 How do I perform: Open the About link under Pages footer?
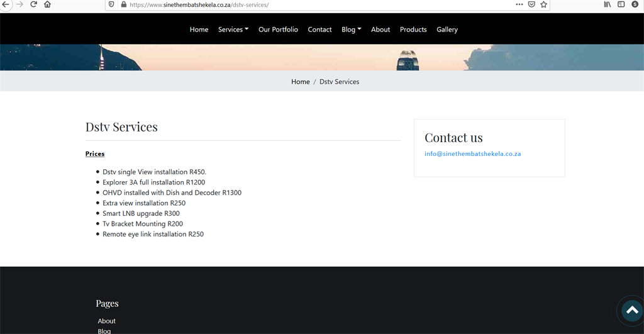(106, 321)
